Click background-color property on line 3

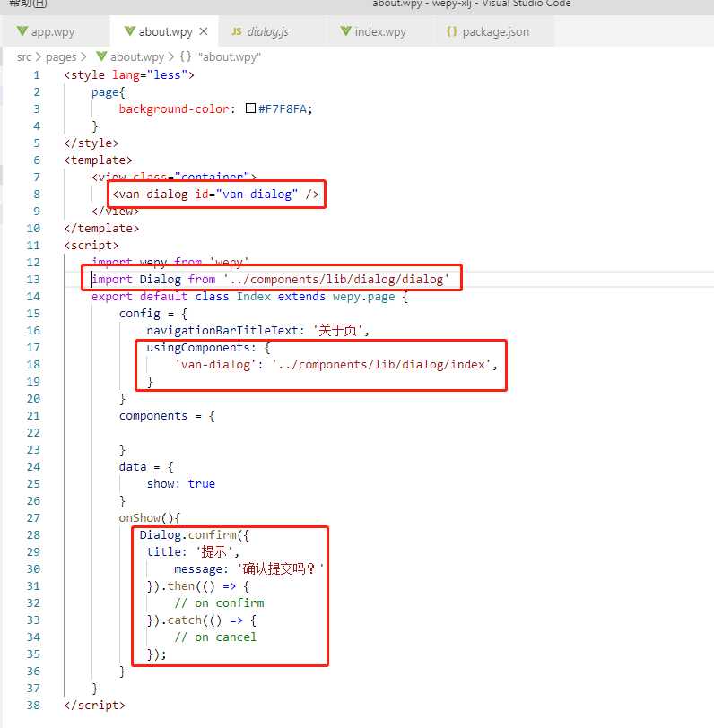(174, 108)
